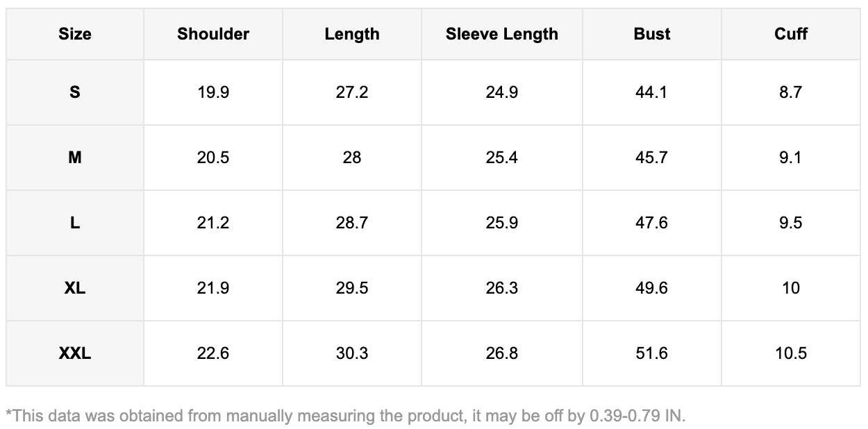Click the Sleeve Length column header
This screenshot has width=868, height=429.
501,34
